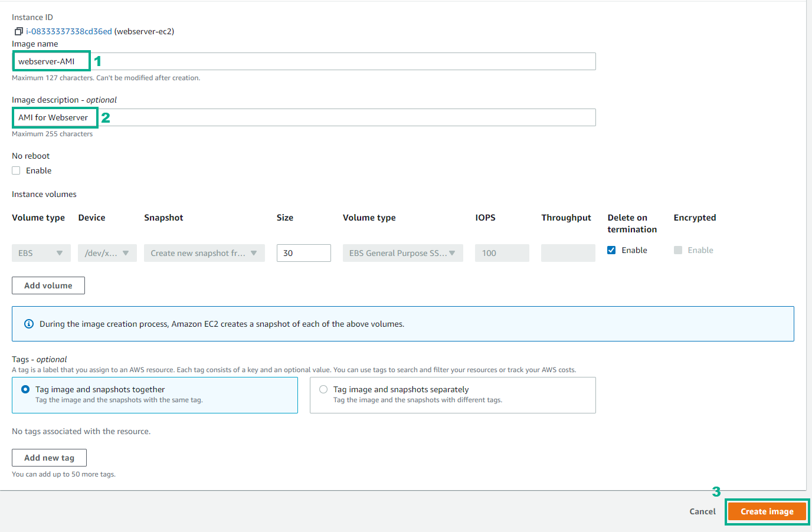Viewport: 812px width, 532px height.
Task: Open the EBS General Purpose SSD dropdown
Action: pos(402,252)
